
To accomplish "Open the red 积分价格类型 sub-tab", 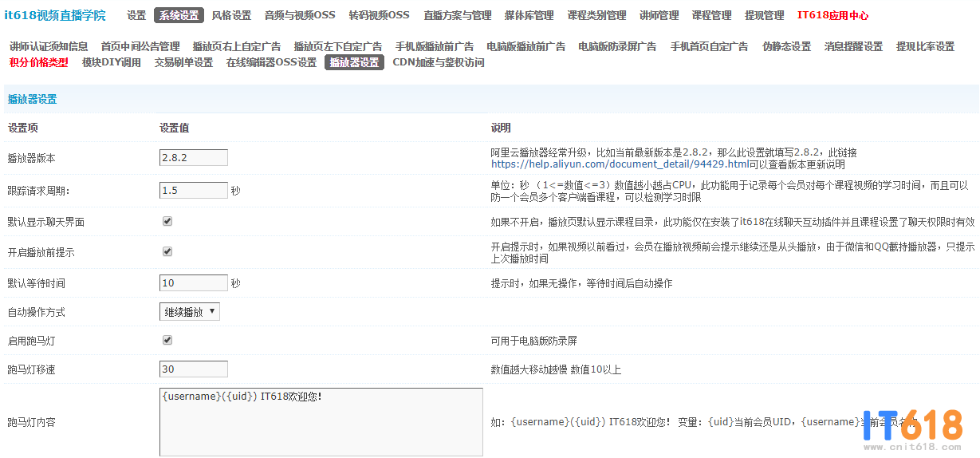I will tap(39, 62).
